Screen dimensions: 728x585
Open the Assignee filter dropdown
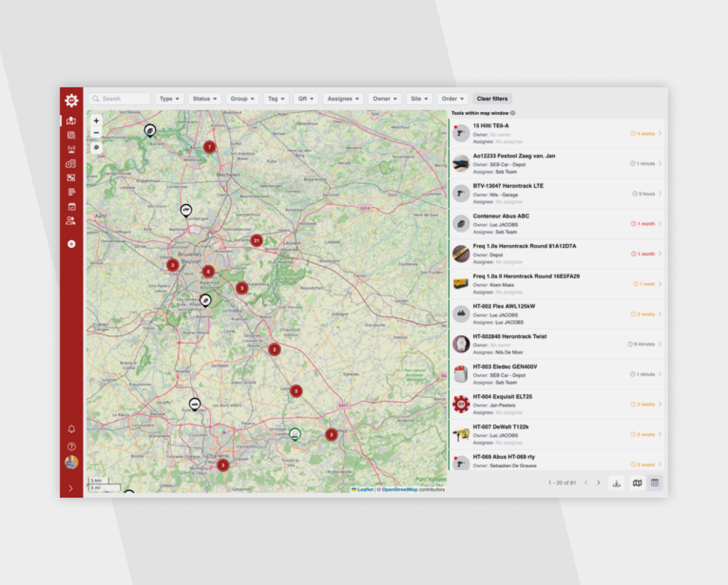(x=343, y=98)
